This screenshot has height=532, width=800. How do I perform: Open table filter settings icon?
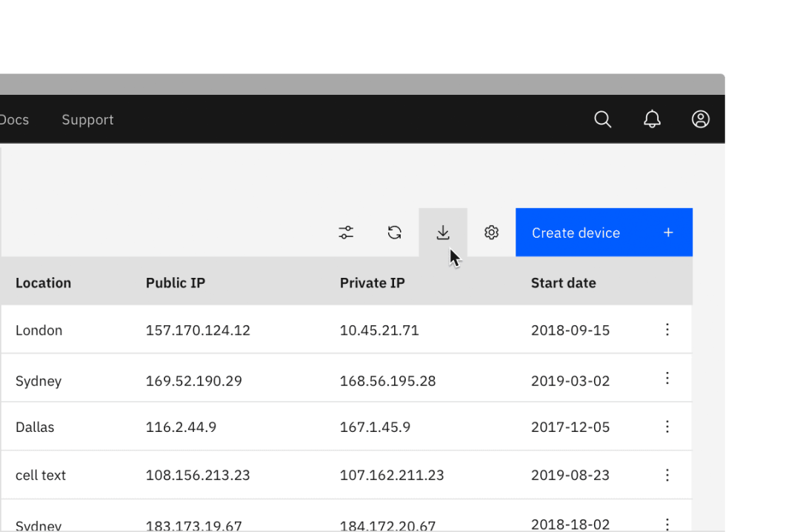pyautogui.click(x=346, y=233)
